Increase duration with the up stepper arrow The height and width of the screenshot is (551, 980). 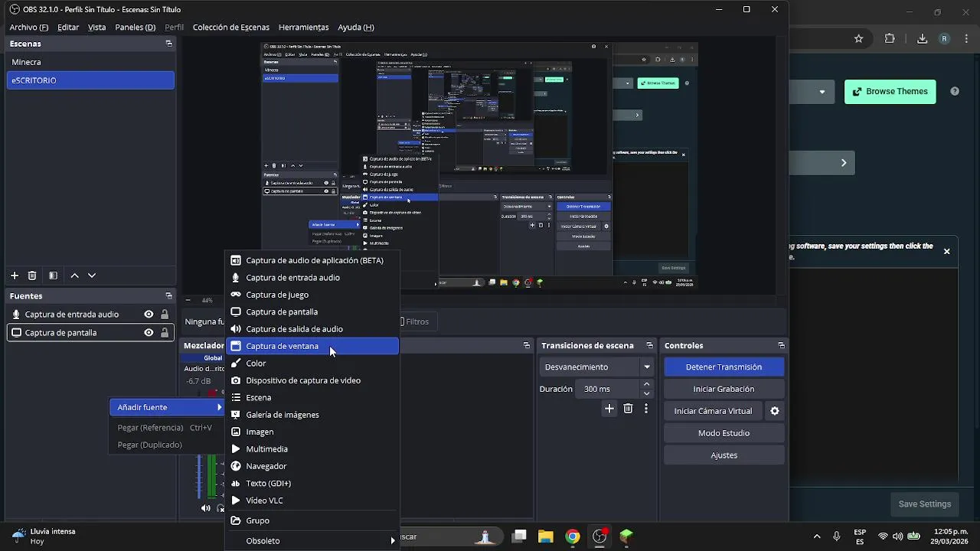[x=647, y=384]
